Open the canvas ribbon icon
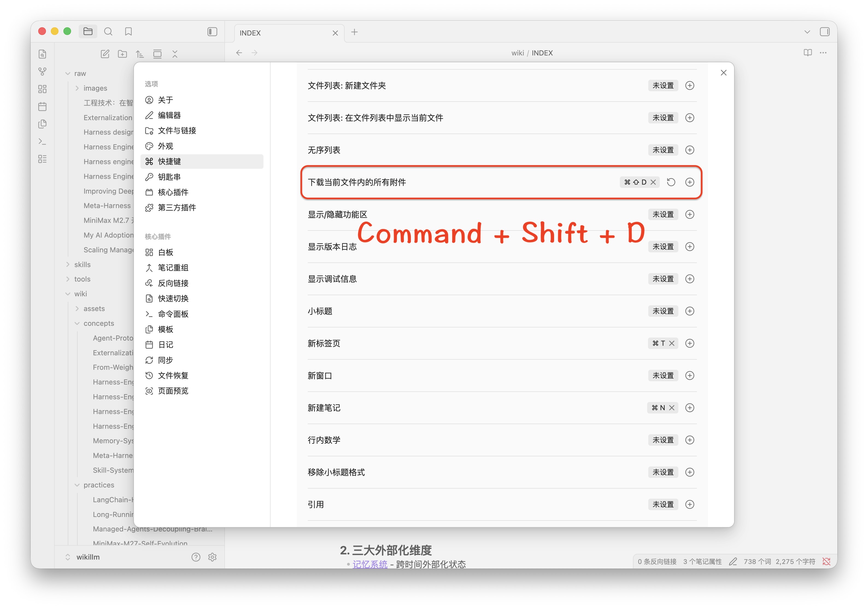868x609 pixels. point(42,89)
